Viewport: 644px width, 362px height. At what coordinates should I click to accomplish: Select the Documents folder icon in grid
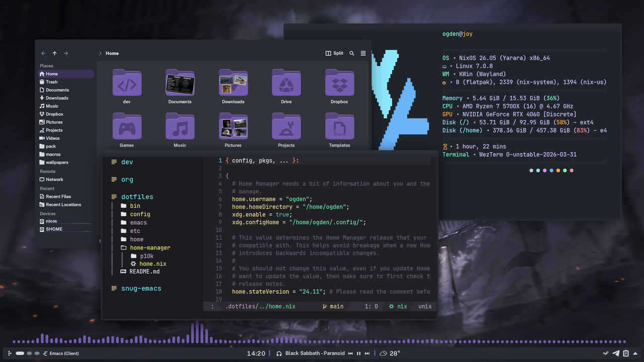180,83
